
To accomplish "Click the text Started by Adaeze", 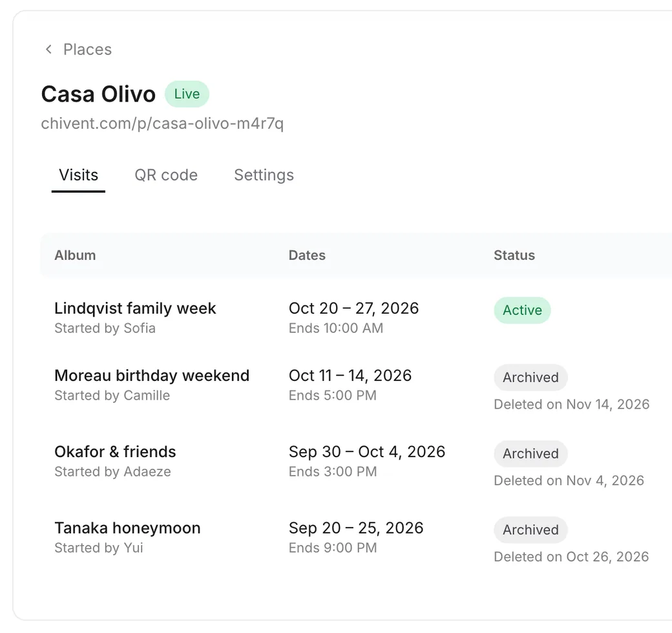I will coord(112,472).
